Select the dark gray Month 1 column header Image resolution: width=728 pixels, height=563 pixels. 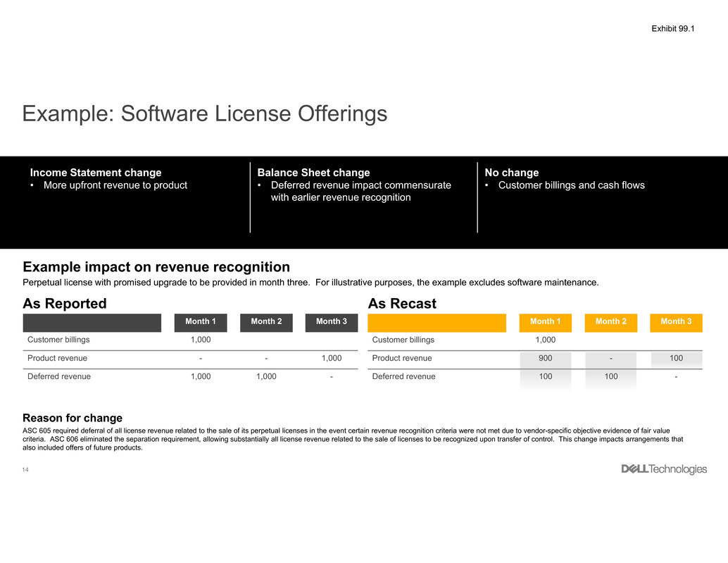coord(201,322)
